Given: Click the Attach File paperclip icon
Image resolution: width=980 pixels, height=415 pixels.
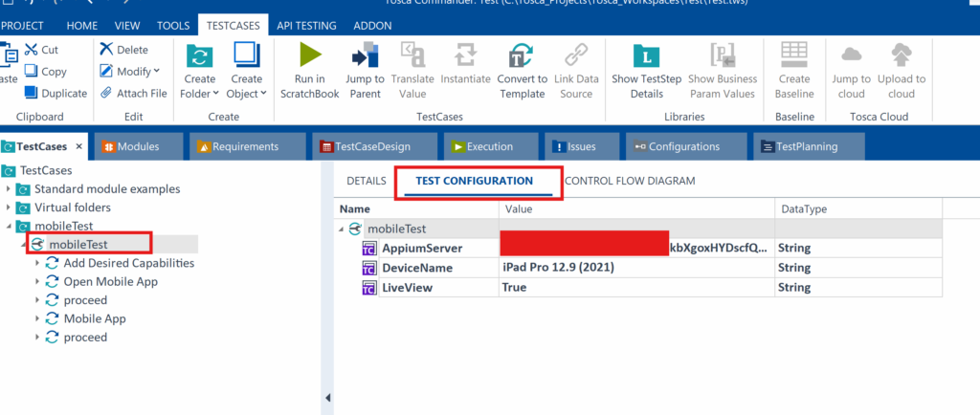Looking at the screenshot, I should [x=107, y=93].
